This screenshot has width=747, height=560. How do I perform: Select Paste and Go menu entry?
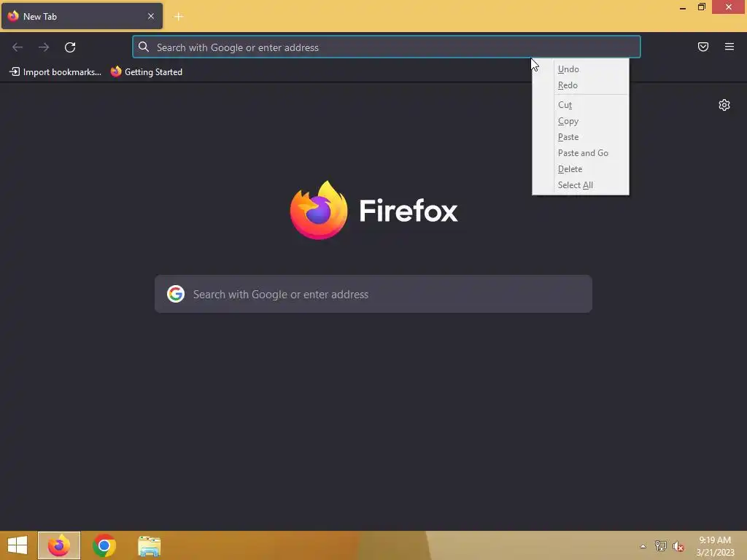[x=580, y=153]
